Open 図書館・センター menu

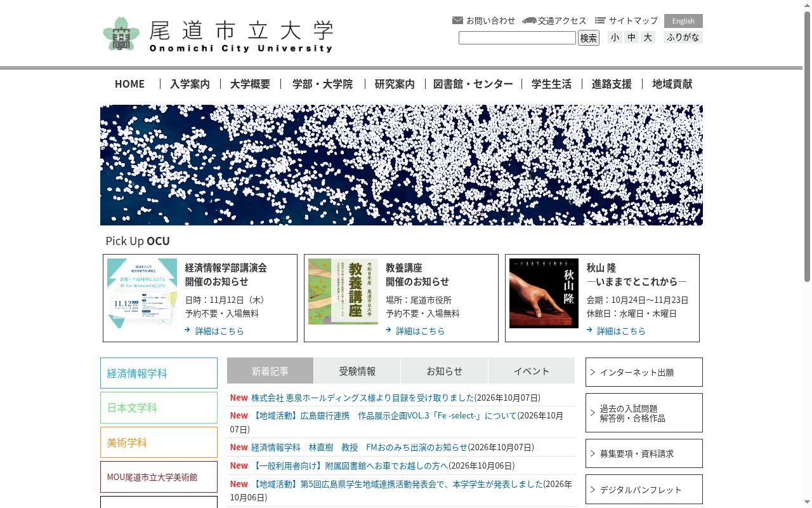473,84
